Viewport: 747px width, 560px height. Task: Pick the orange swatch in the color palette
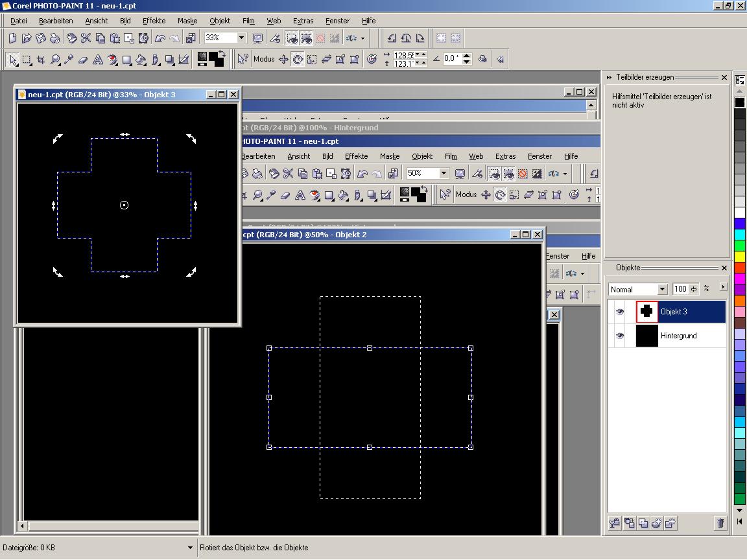(740, 300)
